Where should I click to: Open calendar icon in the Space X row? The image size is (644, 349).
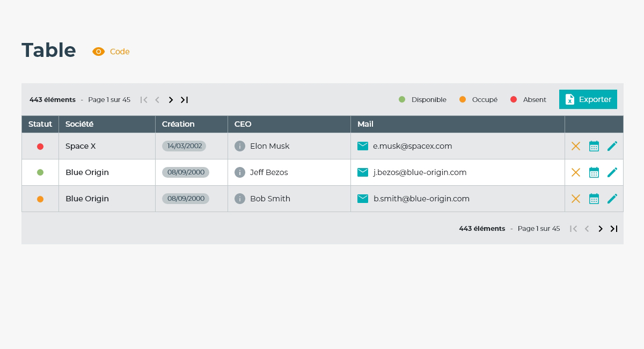click(594, 146)
